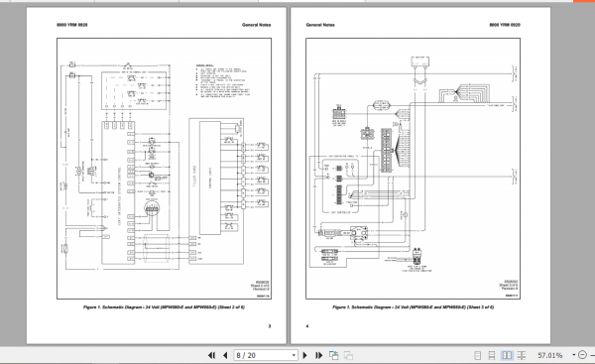Image resolution: width=595 pixels, height=364 pixels.
Task: Click the left page header 8000 YRM 0920
Action: [72, 25]
